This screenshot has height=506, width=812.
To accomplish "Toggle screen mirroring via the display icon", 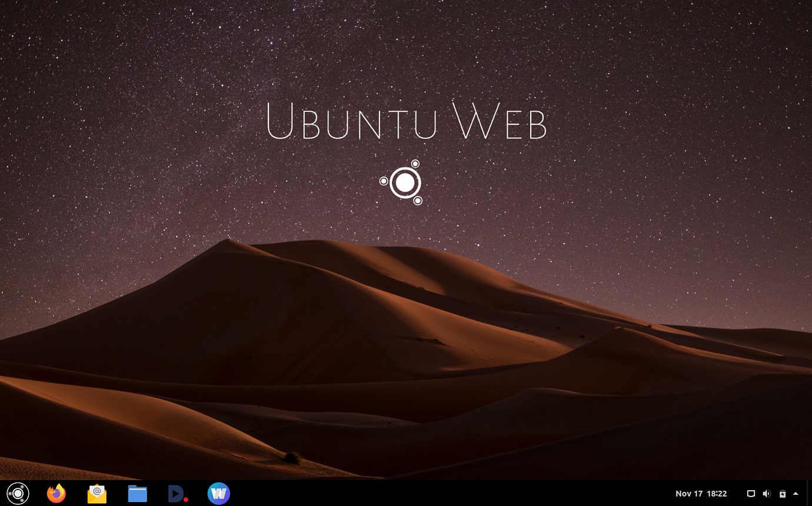I will 751,494.
